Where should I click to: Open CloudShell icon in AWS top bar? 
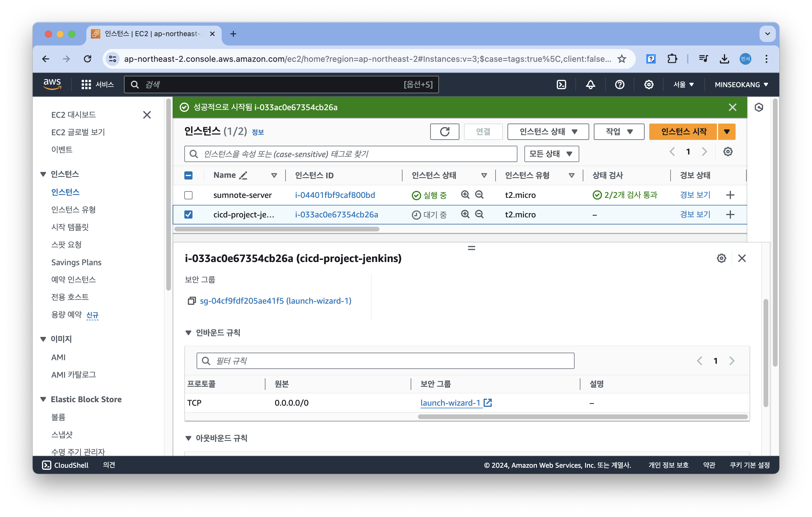pyautogui.click(x=561, y=85)
